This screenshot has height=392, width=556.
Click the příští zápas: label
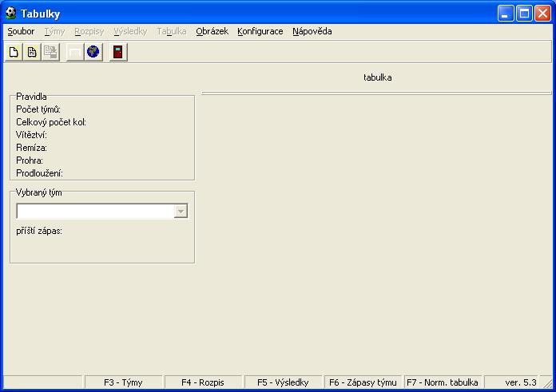pos(39,231)
